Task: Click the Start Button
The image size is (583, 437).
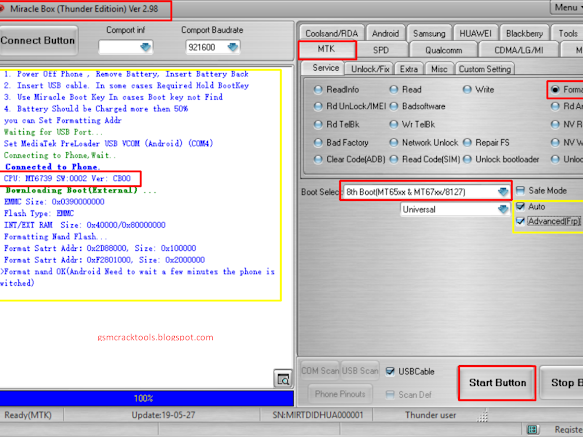Action: click(497, 383)
